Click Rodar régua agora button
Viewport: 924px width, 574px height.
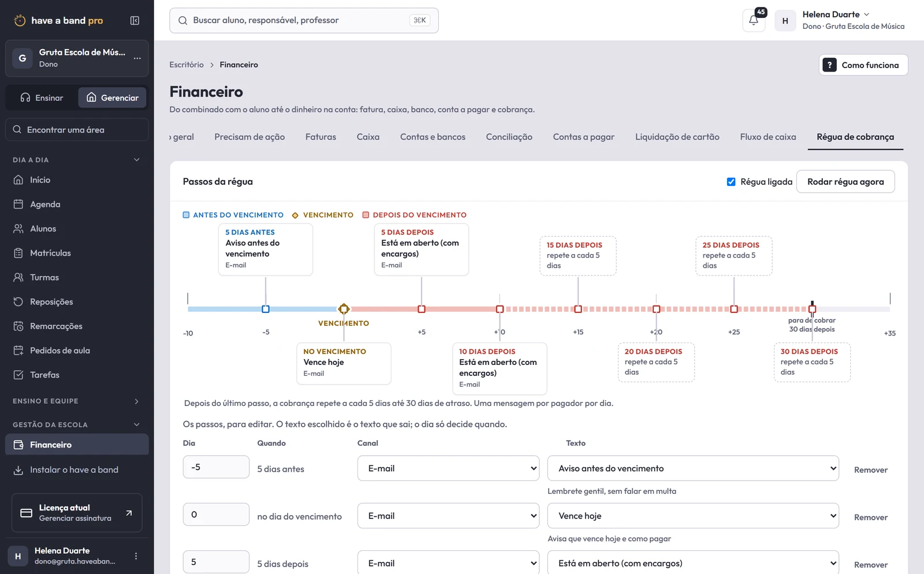(845, 182)
